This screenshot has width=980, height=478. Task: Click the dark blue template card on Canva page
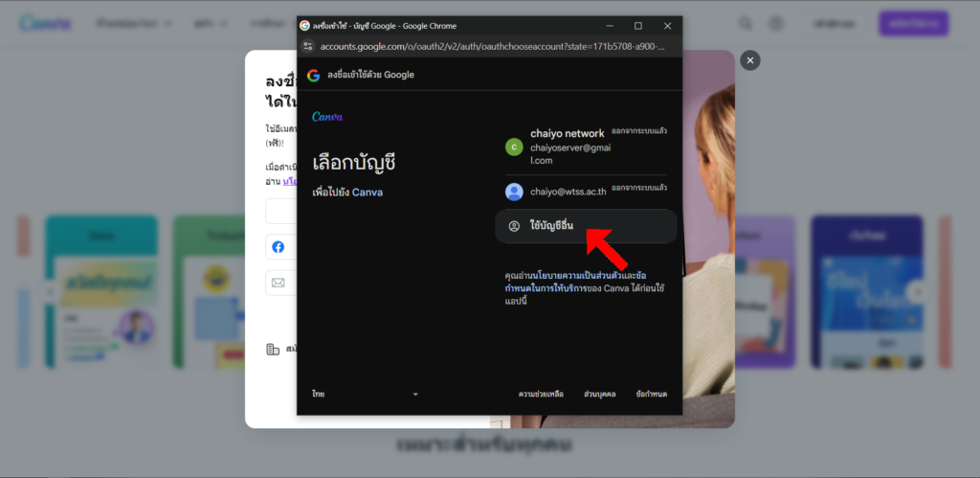tap(867, 291)
